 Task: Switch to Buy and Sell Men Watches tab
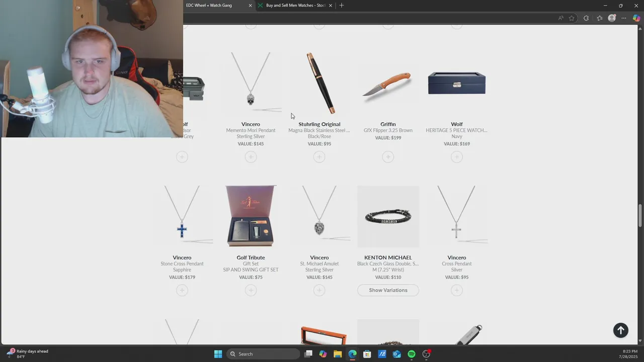(295, 6)
